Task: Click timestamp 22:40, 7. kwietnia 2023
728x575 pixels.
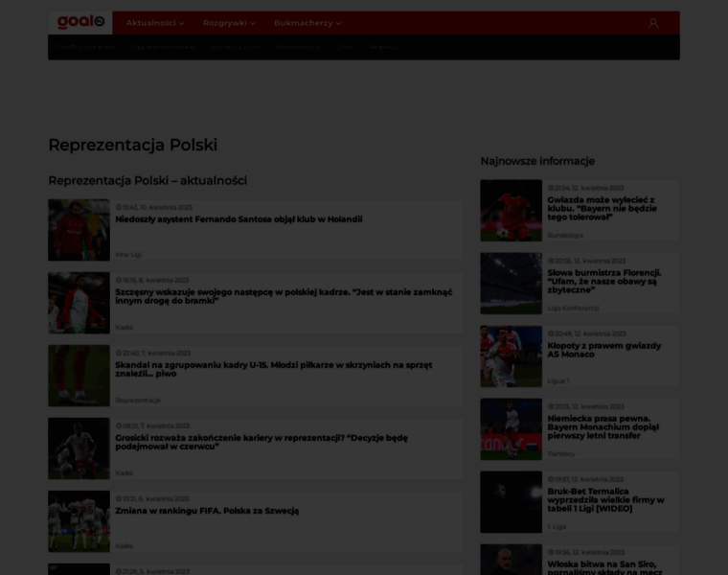Action: pos(153,354)
